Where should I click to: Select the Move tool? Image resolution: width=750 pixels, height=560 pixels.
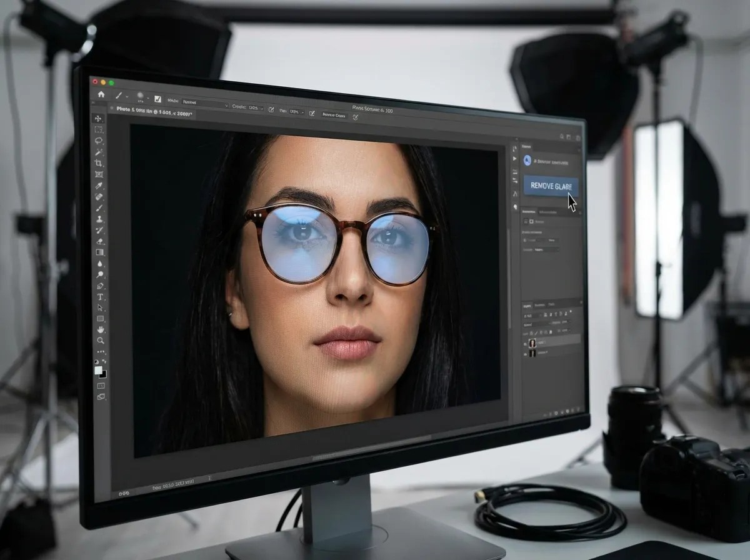pyautogui.click(x=98, y=119)
